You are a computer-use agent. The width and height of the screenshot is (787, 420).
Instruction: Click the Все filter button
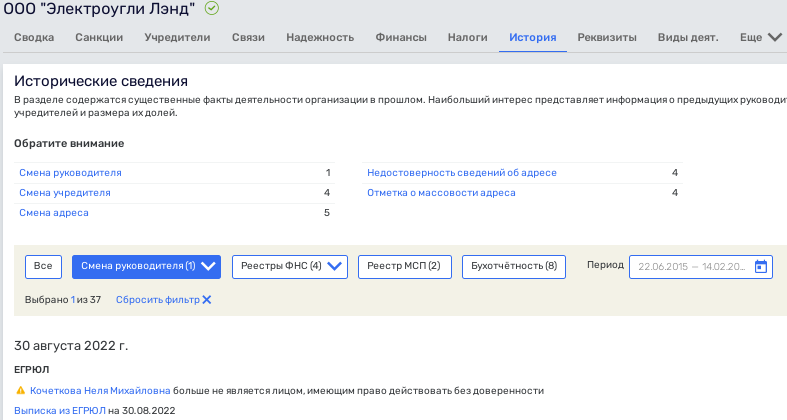[x=43, y=266]
